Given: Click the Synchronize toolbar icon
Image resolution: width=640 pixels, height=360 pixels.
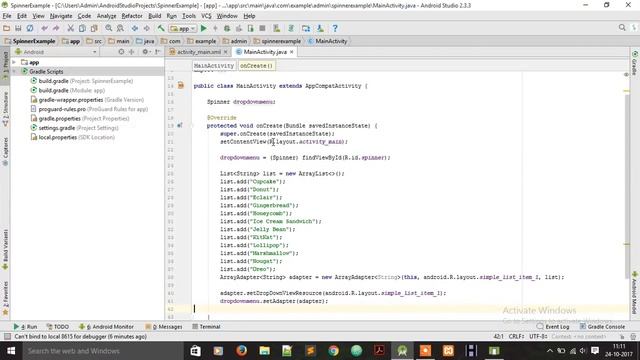Looking at the screenshot, I should coord(30,28).
